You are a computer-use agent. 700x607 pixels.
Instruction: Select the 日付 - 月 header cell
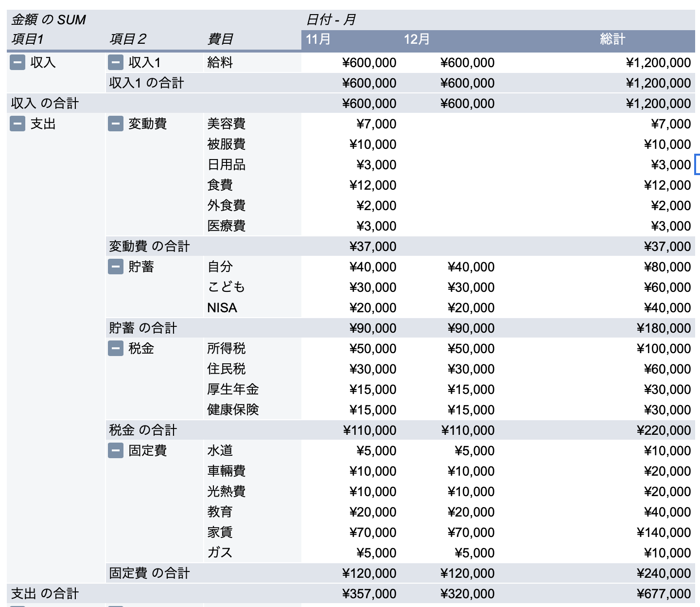[x=331, y=20]
